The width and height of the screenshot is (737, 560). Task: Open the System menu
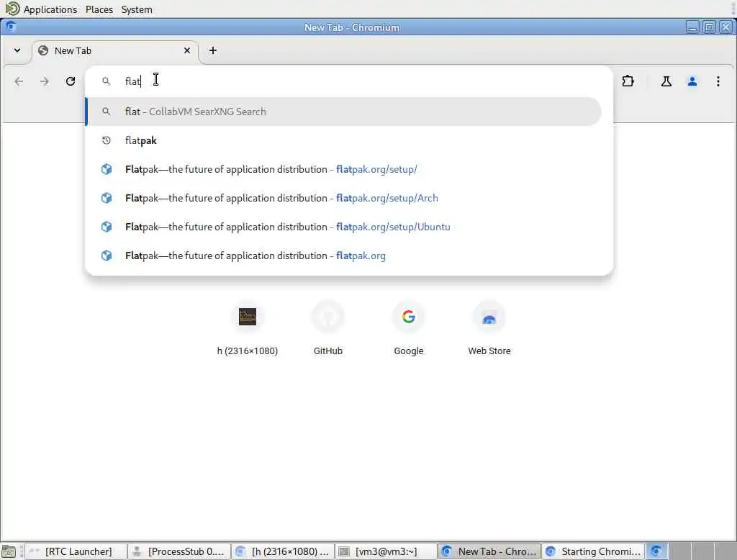[x=137, y=9]
